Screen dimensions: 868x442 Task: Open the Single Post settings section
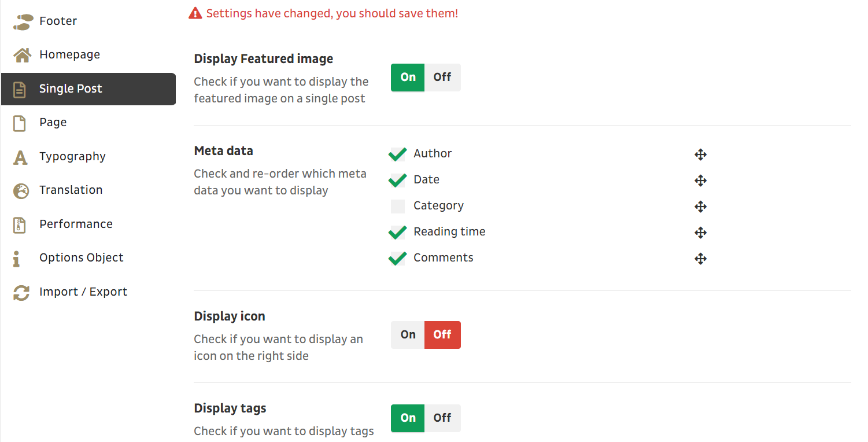(x=71, y=89)
